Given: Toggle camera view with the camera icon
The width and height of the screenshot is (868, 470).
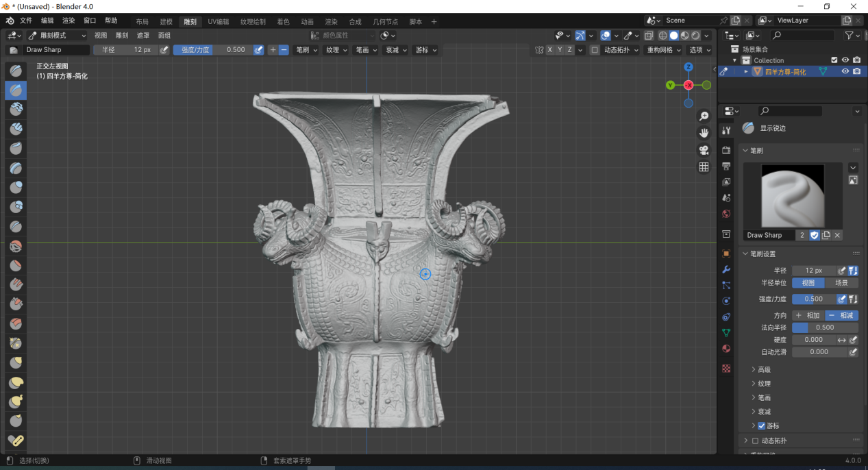Looking at the screenshot, I should pos(704,150).
